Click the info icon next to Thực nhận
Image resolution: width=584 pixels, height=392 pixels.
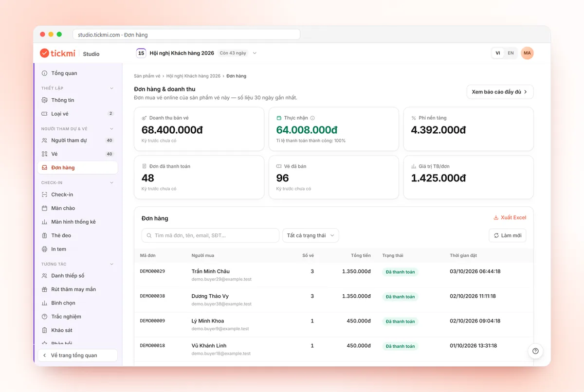point(312,118)
